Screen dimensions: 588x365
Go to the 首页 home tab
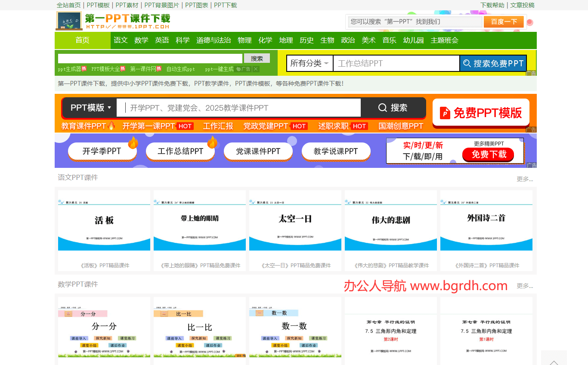point(82,40)
